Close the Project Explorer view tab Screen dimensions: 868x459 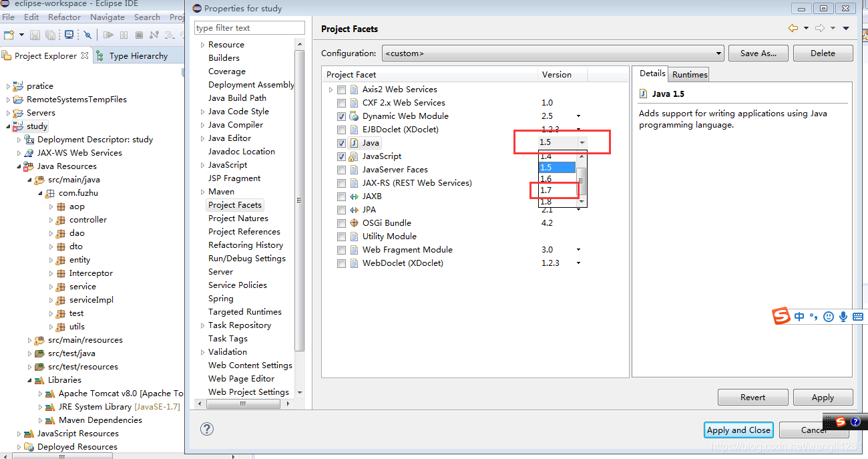click(x=85, y=55)
